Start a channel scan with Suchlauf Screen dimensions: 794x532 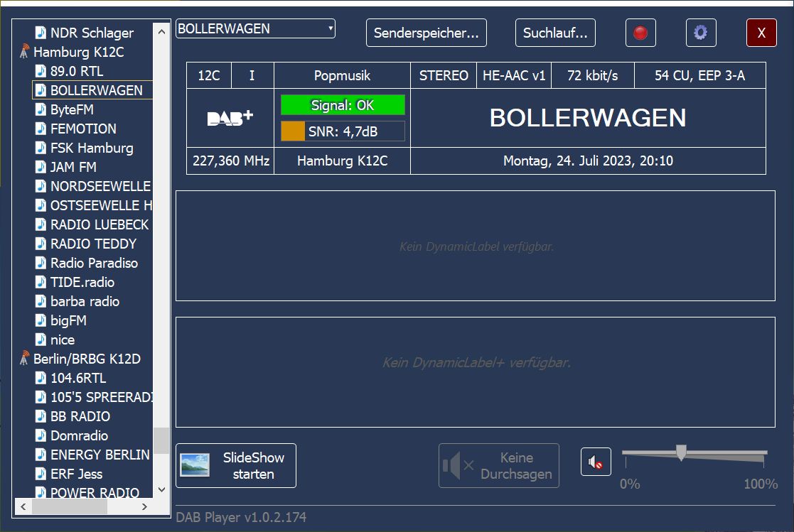tap(555, 33)
